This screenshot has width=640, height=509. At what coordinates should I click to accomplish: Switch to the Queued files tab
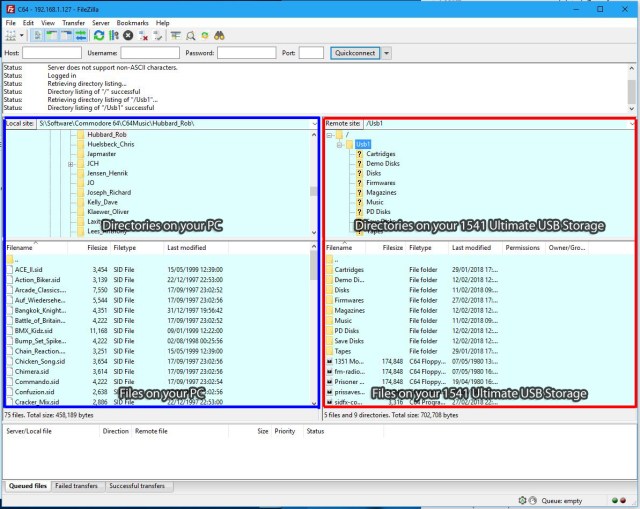pyautogui.click(x=27, y=486)
